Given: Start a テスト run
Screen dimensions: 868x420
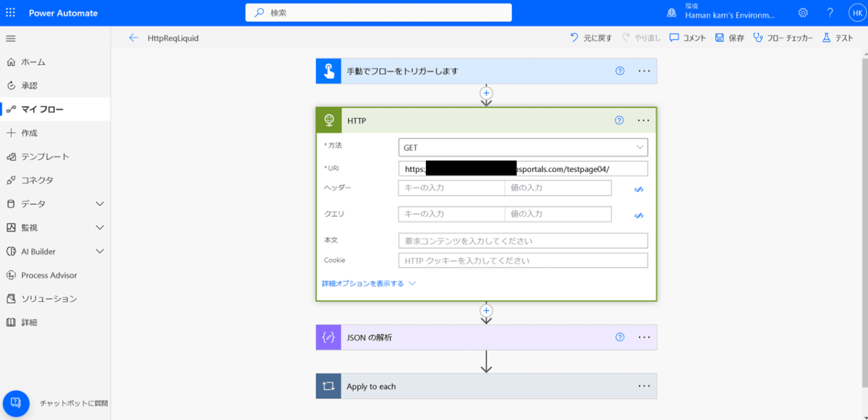Looking at the screenshot, I should (837, 38).
